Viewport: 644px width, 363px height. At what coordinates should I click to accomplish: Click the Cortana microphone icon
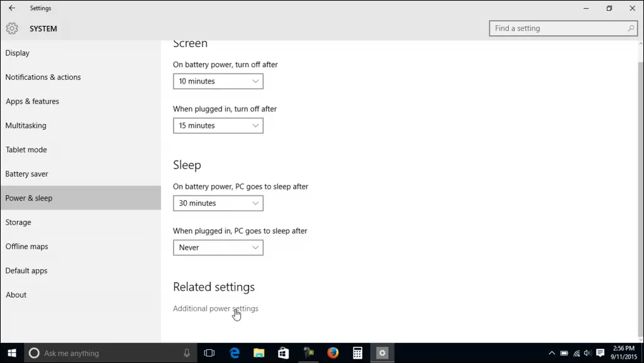187,353
